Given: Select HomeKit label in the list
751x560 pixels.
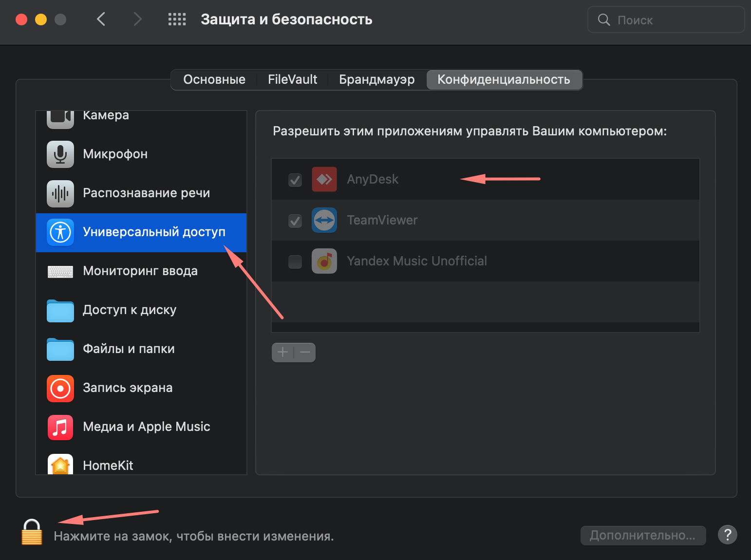Looking at the screenshot, I should (x=108, y=466).
